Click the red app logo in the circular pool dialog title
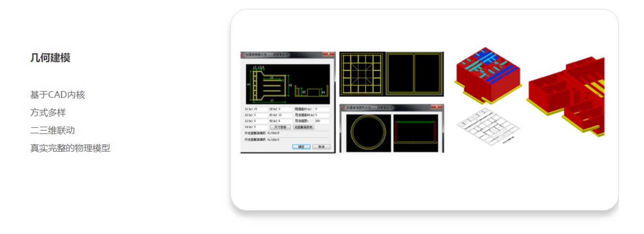The height and width of the screenshot is (234, 644). pos(343,108)
